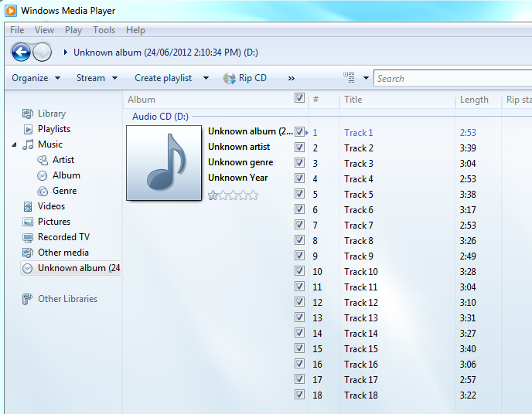
Task: Open the Play menu
Action: coord(73,30)
